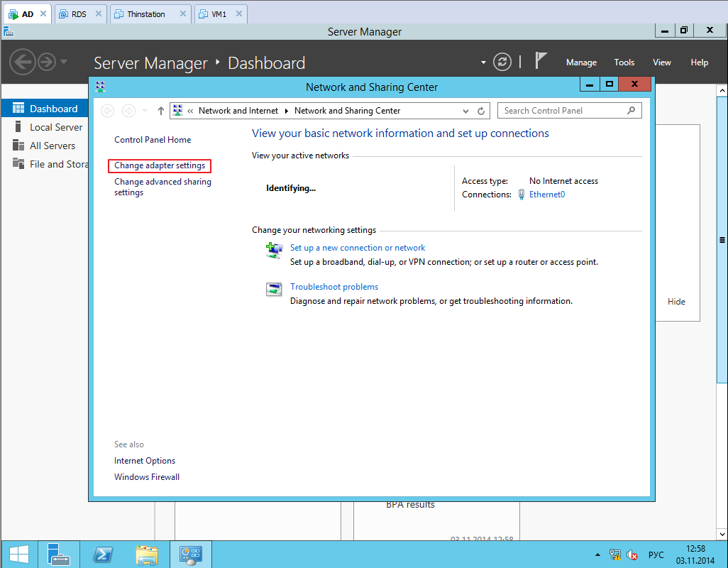728x568 pixels.
Task: Click the Server Manager forward arrow button
Action: point(46,62)
